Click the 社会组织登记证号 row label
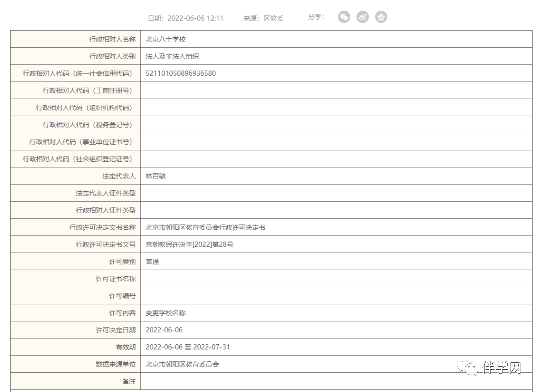 tap(78, 159)
